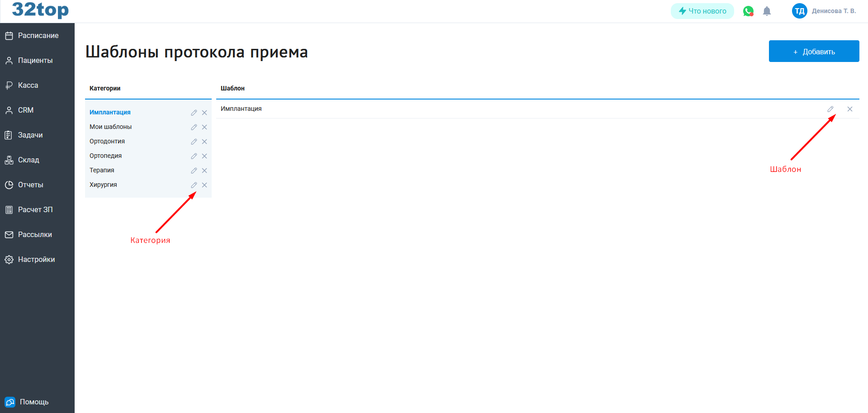Screen dimensions: 868x413
Task: Open the Пациенты section in sidebar
Action: tap(35, 60)
